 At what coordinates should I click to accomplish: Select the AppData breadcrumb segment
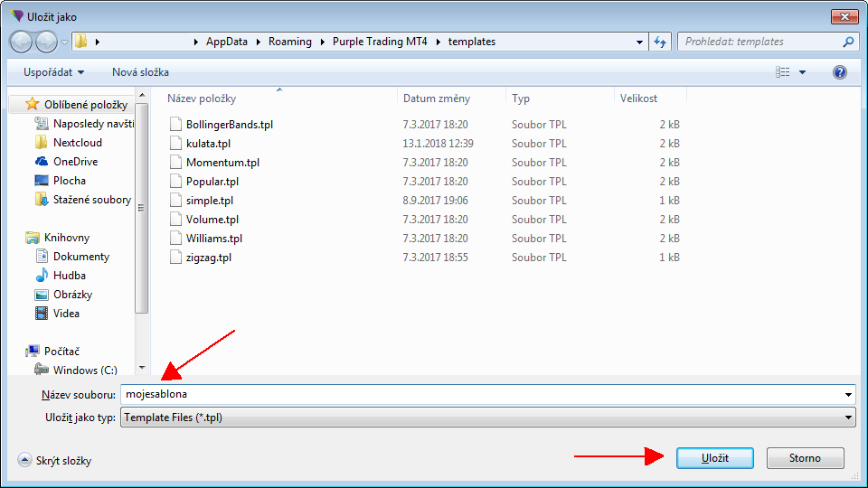pyautogui.click(x=226, y=42)
